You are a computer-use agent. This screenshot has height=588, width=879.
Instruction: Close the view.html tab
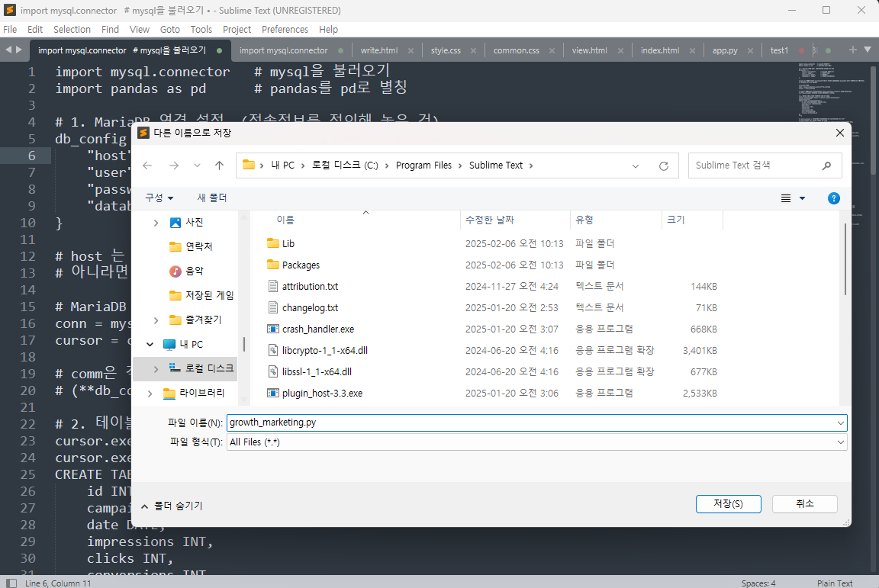click(620, 50)
